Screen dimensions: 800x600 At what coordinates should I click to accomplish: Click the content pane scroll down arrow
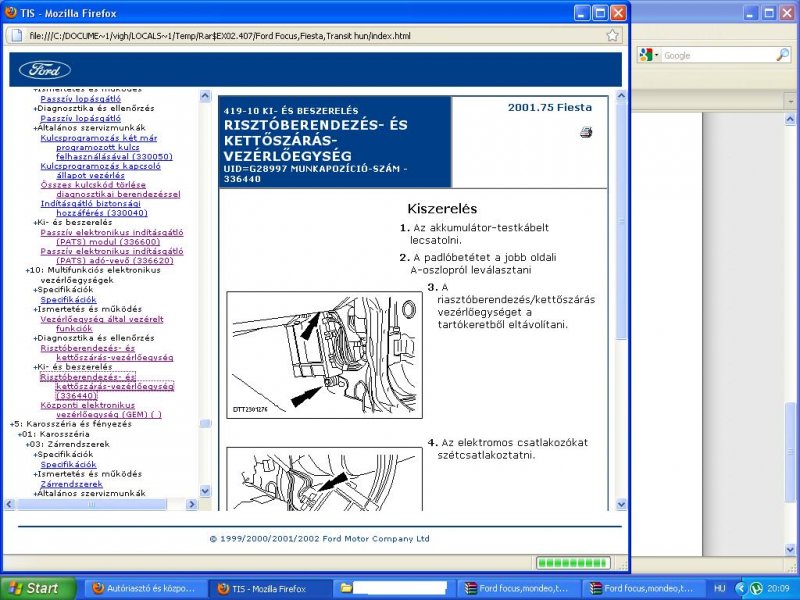coord(621,505)
